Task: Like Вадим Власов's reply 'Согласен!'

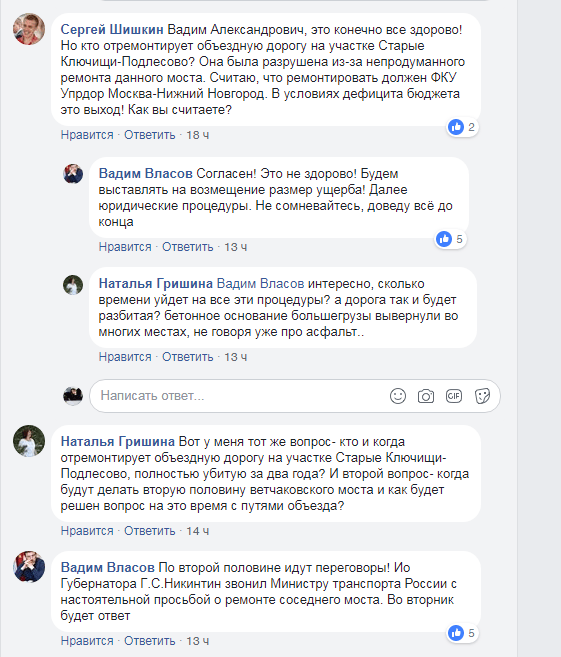Action: coord(125,247)
